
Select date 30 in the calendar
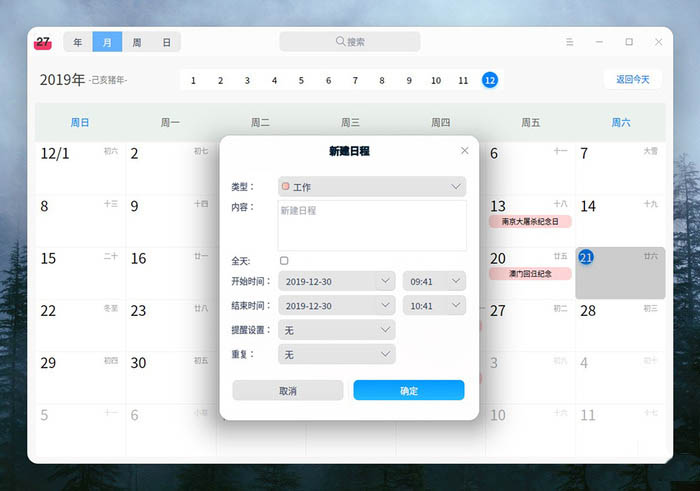click(x=171, y=377)
